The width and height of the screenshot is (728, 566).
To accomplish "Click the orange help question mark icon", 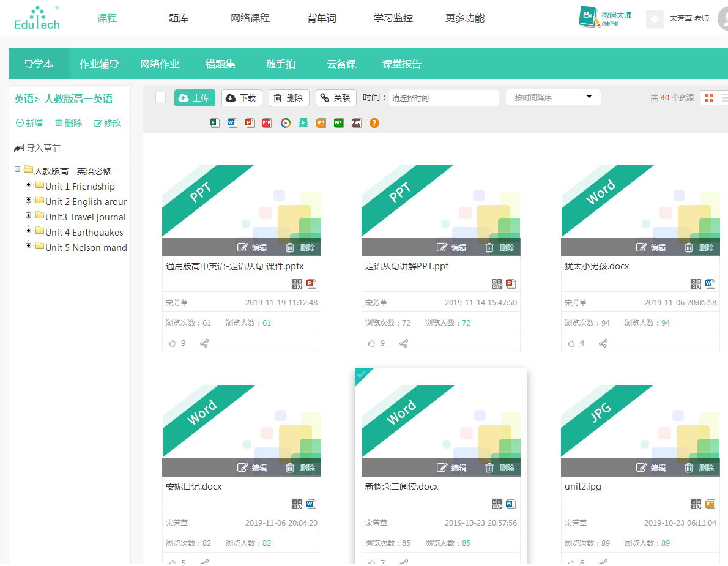I will [374, 123].
